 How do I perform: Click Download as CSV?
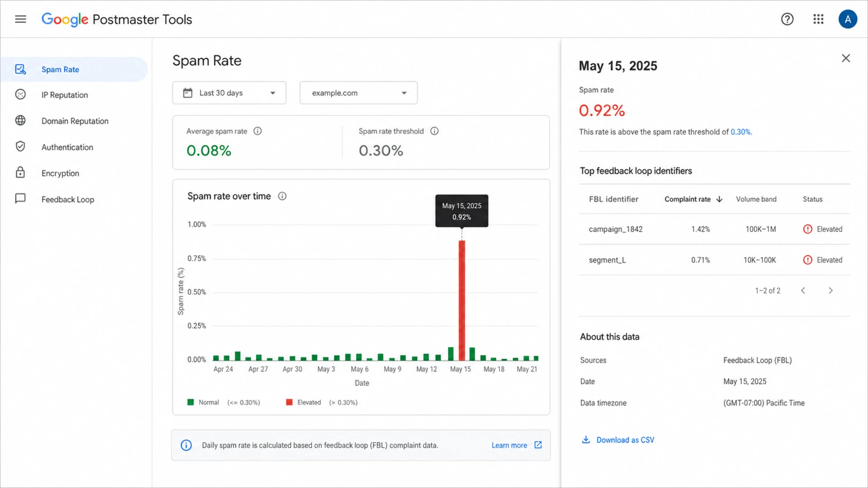[625, 440]
